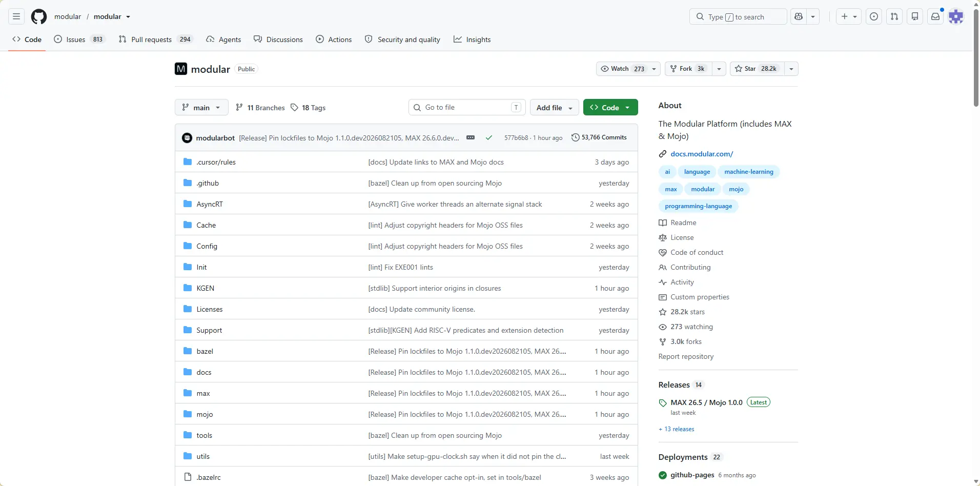The width and height of the screenshot is (980, 486).
Task: Fork the modular repository
Action: click(688, 69)
